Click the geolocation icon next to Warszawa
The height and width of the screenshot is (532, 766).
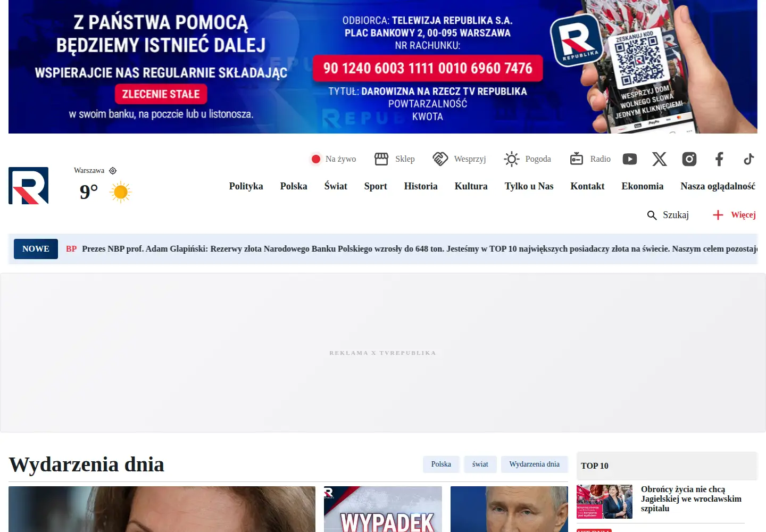(113, 171)
